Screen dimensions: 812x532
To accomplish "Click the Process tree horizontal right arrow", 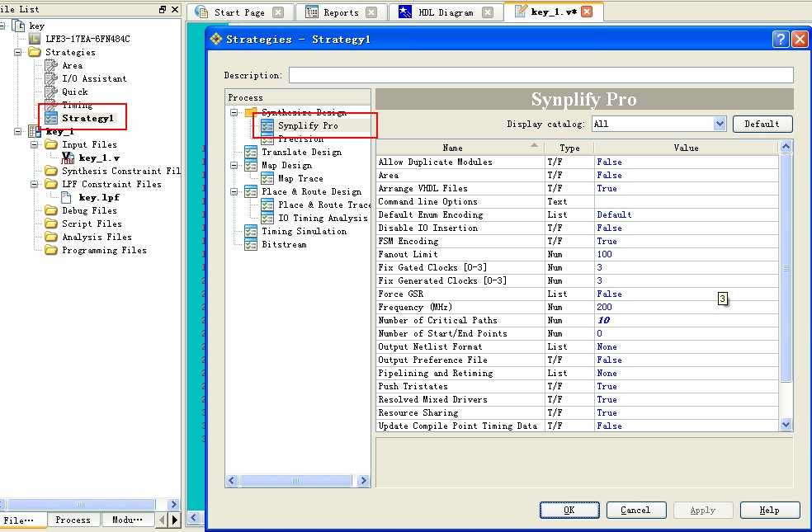I will pyautogui.click(x=364, y=481).
